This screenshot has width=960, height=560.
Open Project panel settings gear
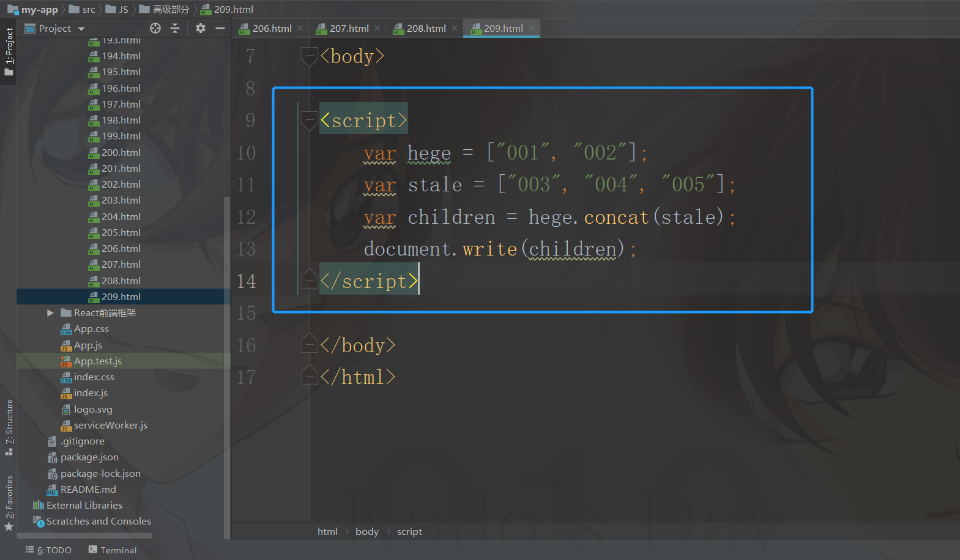tap(201, 28)
